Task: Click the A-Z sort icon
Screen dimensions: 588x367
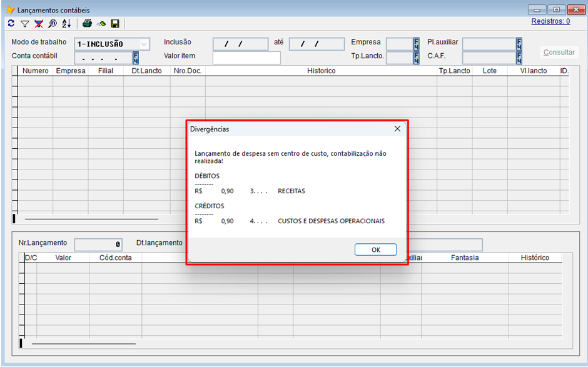Action: (x=66, y=23)
